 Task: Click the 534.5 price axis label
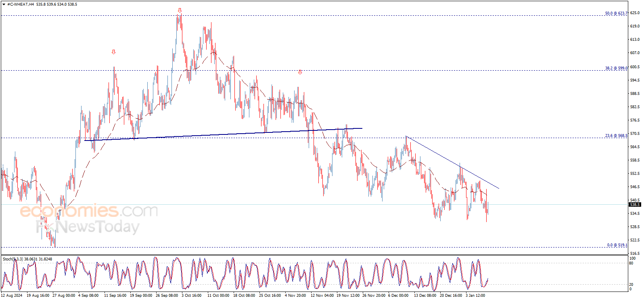(x=635, y=214)
